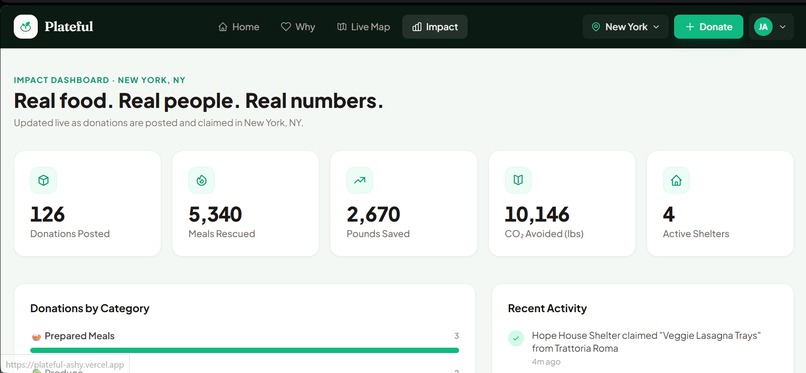Click the JA user avatar

pos(763,27)
